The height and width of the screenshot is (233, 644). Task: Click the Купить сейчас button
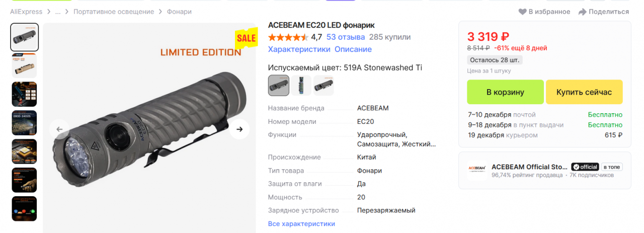(584, 92)
